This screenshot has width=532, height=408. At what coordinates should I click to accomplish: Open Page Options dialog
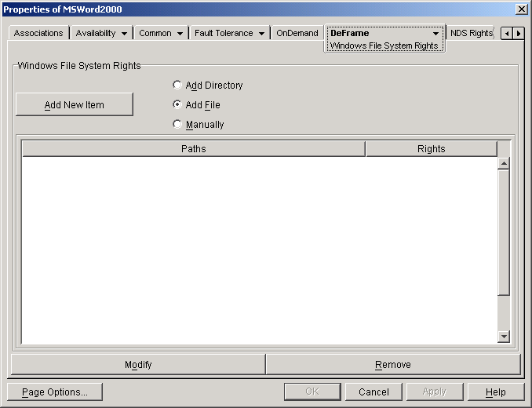point(55,392)
